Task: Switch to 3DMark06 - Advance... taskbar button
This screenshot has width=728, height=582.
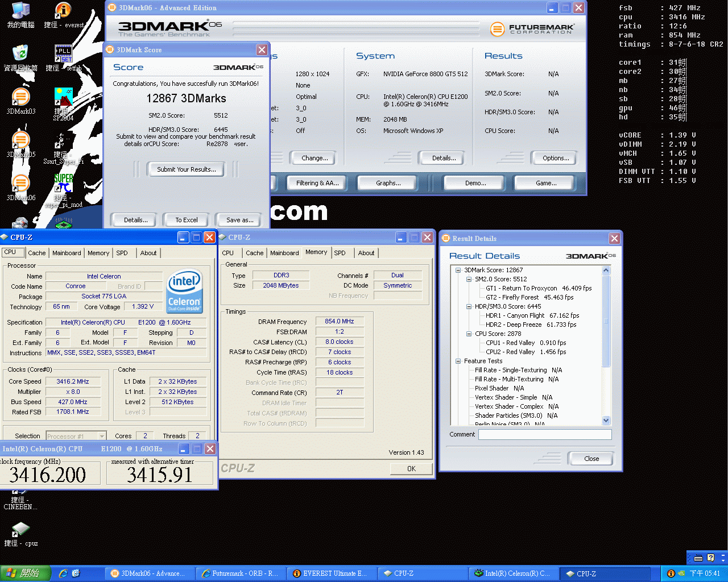Action: (x=148, y=573)
